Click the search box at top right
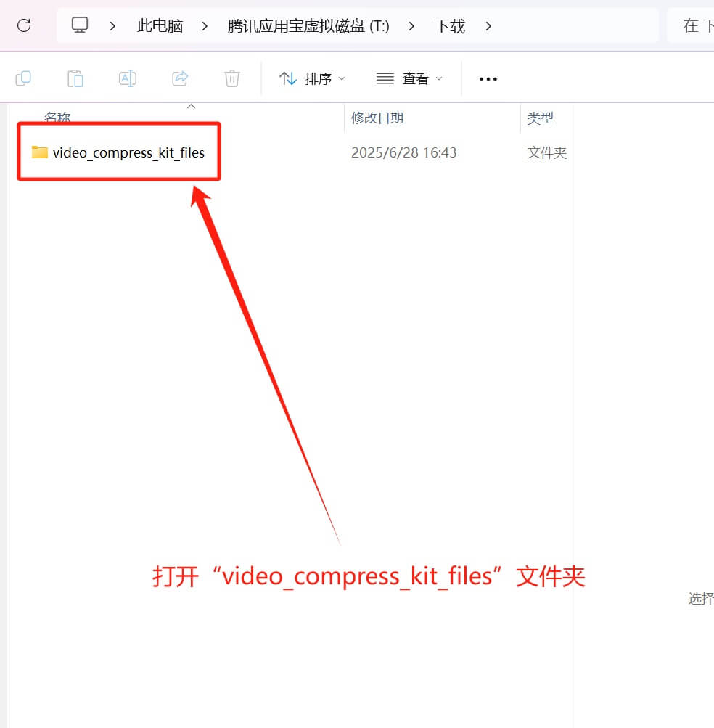 point(693,26)
